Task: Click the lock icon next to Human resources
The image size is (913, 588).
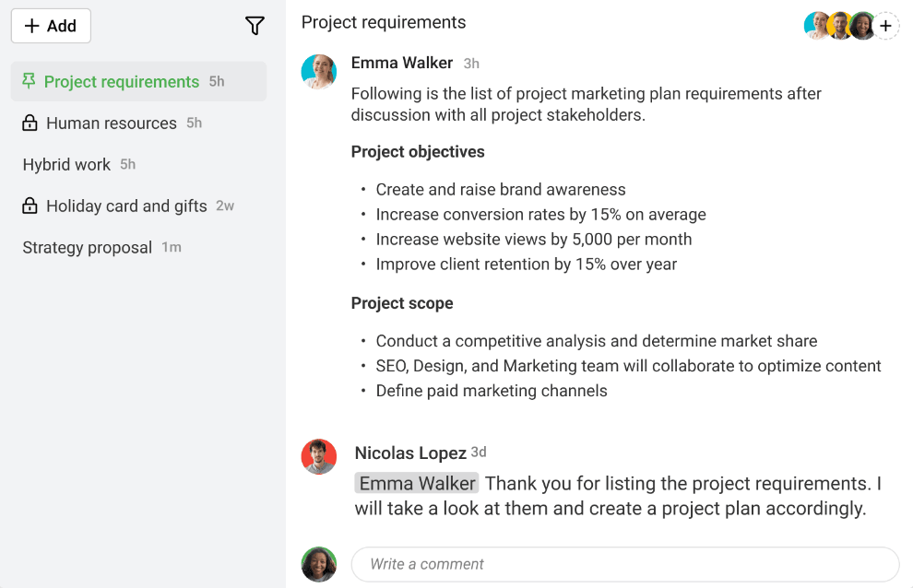Action: (x=30, y=123)
